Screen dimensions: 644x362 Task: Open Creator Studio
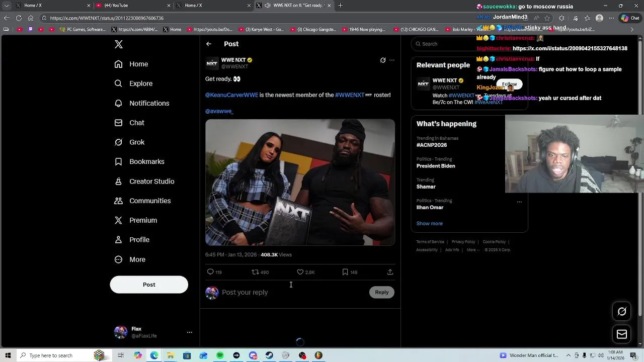click(144, 181)
